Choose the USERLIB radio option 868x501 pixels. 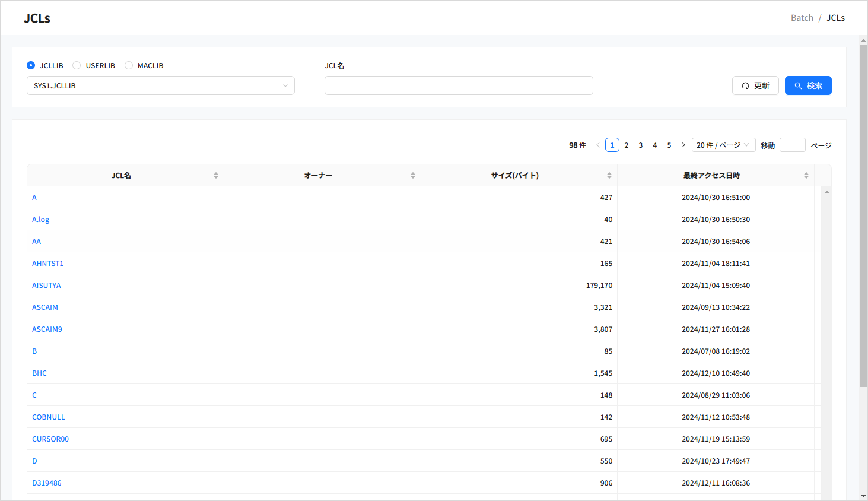[x=77, y=65]
